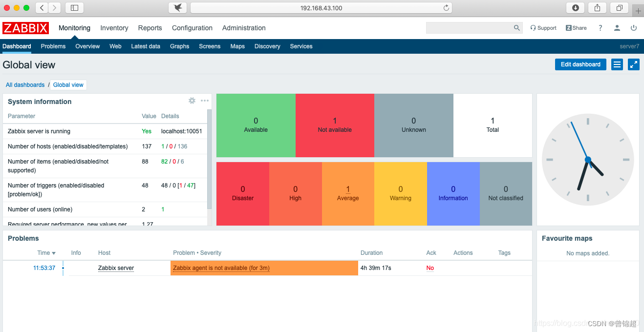Open 'Zabbix agent is not available' problem
The image size is (644, 332).
pos(221,268)
